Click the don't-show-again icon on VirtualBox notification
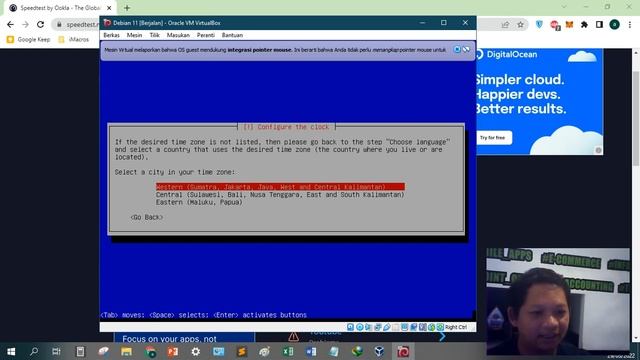 tap(466, 49)
